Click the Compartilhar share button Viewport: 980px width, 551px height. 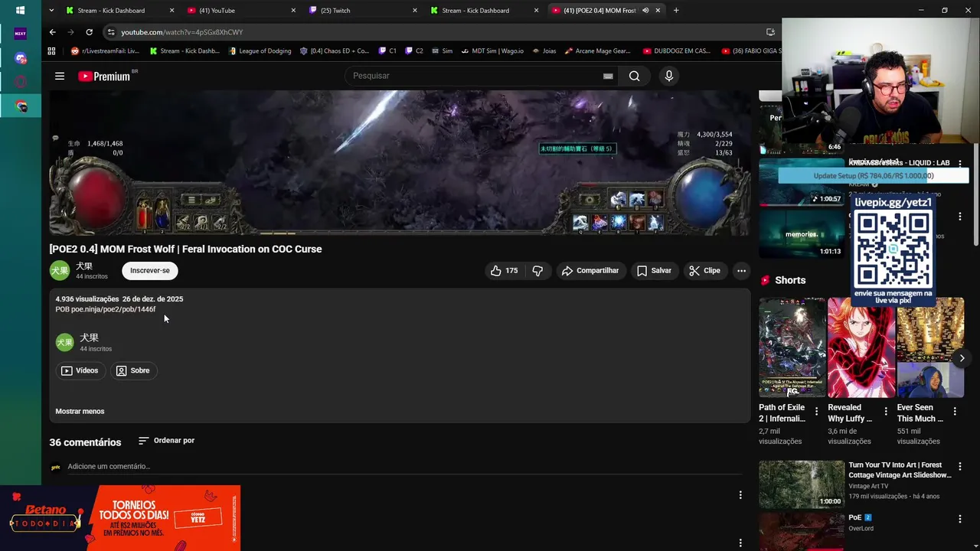[x=590, y=270]
